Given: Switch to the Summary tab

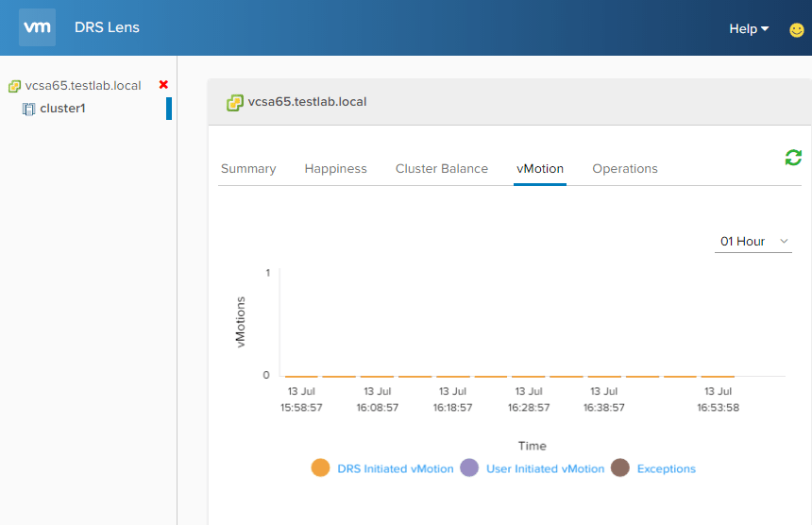Looking at the screenshot, I should coord(248,169).
